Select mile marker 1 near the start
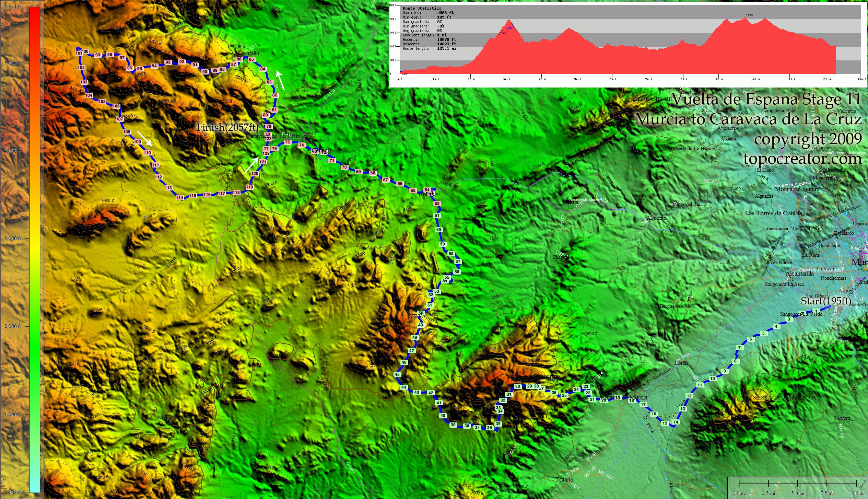This screenshot has height=499, width=868. click(817, 311)
